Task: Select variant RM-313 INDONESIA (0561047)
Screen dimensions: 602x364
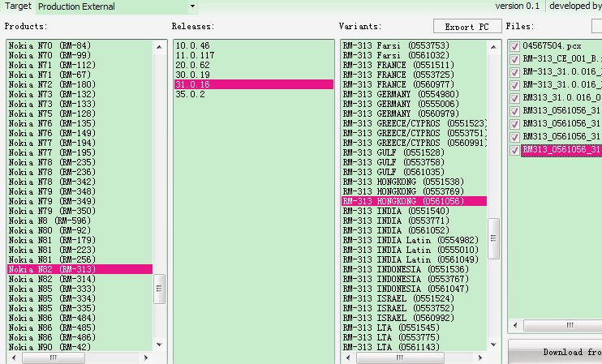Action: 415,289
